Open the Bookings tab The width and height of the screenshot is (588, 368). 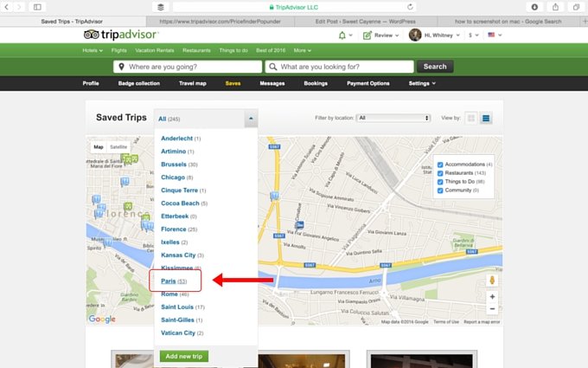click(x=316, y=83)
